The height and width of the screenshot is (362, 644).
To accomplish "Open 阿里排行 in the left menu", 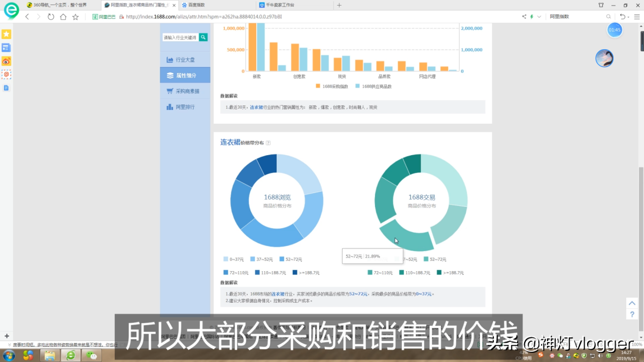I will click(185, 107).
